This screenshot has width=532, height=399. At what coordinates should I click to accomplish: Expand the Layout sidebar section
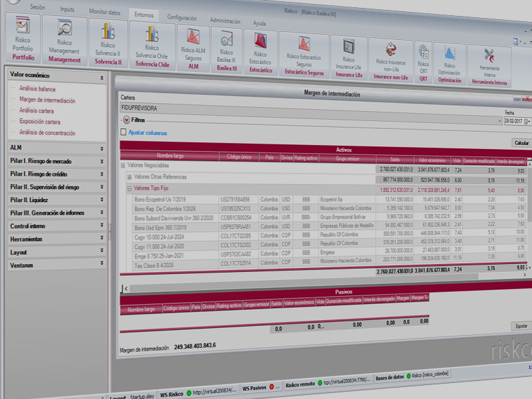pos(102,251)
